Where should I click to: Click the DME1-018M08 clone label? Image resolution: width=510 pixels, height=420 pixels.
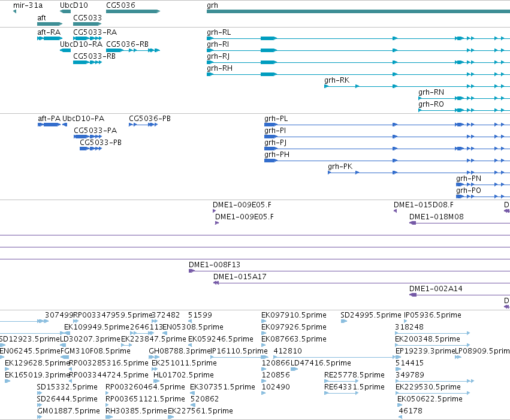436,217
